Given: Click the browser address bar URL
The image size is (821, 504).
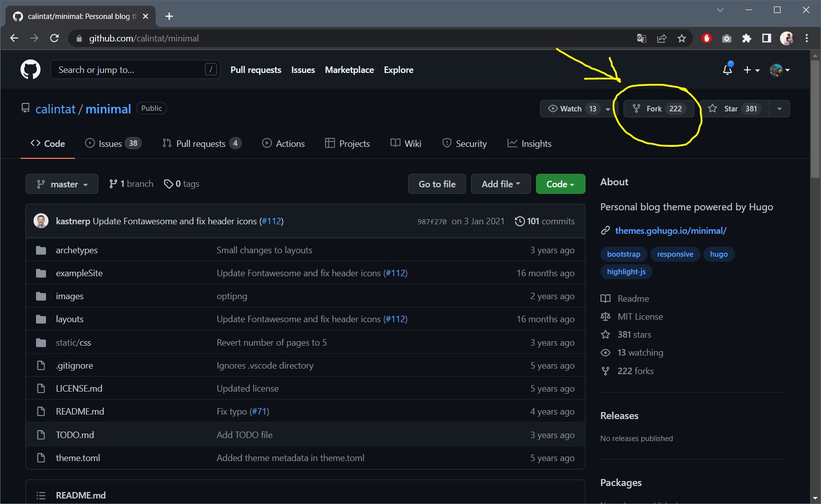Looking at the screenshot, I should click(144, 38).
